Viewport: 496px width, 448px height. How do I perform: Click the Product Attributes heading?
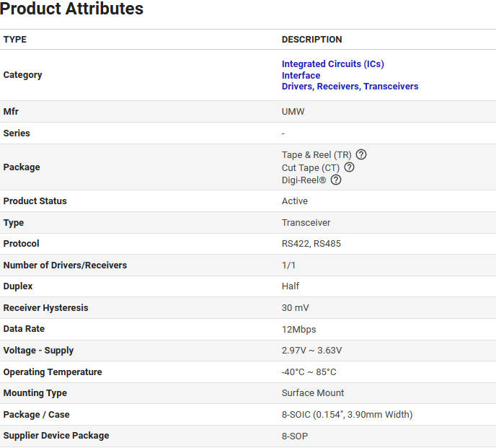coord(72,9)
